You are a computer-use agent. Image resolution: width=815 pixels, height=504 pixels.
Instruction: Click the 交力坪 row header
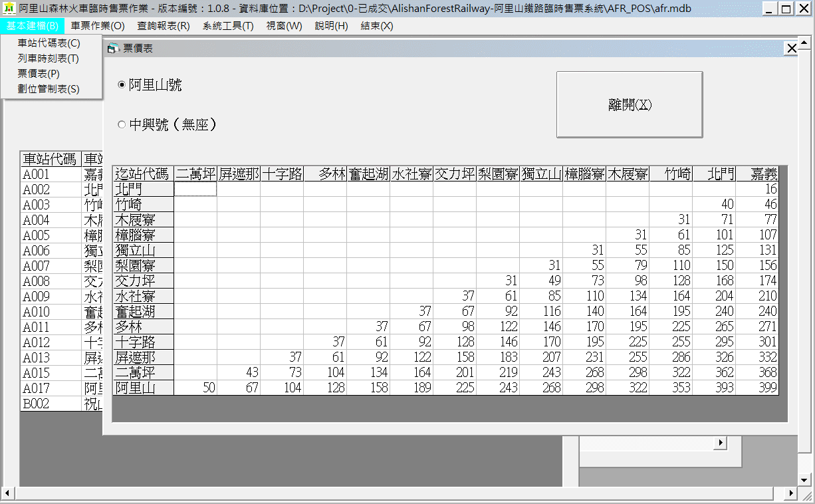[143, 281]
